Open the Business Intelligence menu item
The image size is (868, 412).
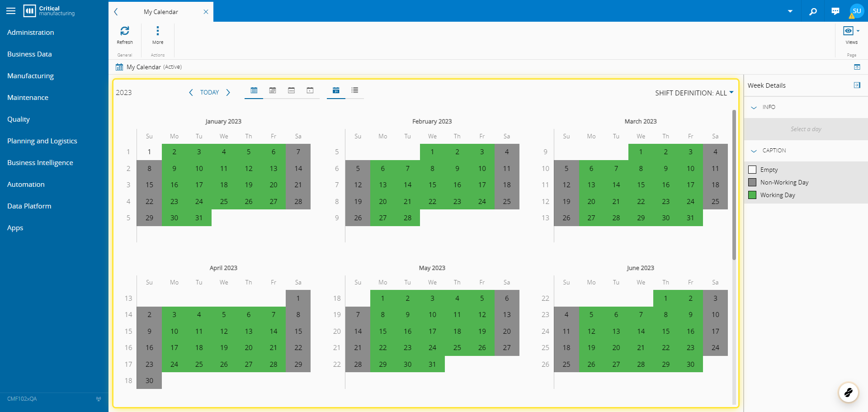[40, 162]
